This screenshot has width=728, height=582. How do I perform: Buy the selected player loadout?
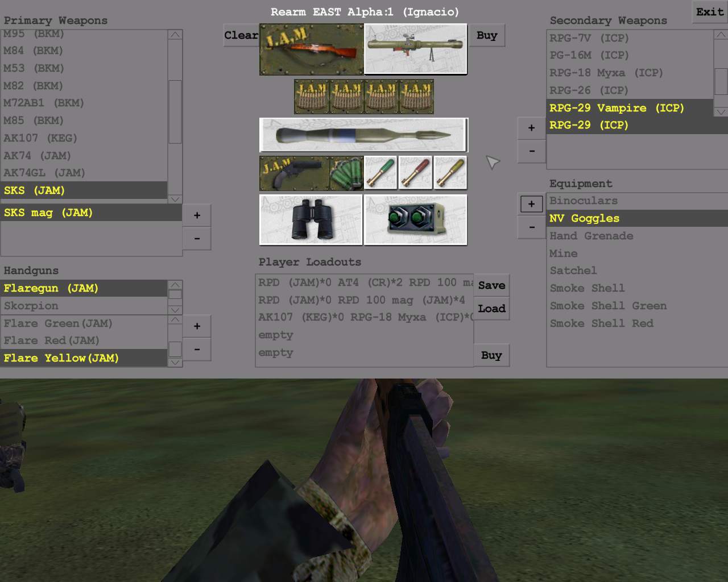tap(491, 355)
